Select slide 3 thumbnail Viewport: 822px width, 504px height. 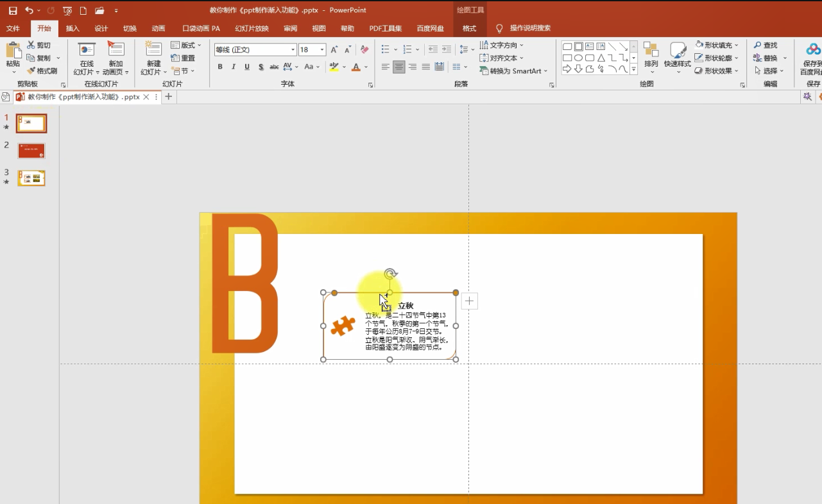click(x=31, y=178)
